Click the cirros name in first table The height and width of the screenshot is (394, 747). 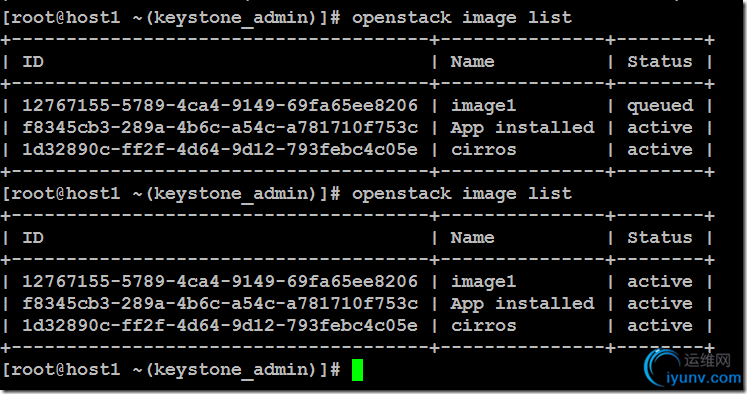click(x=484, y=150)
